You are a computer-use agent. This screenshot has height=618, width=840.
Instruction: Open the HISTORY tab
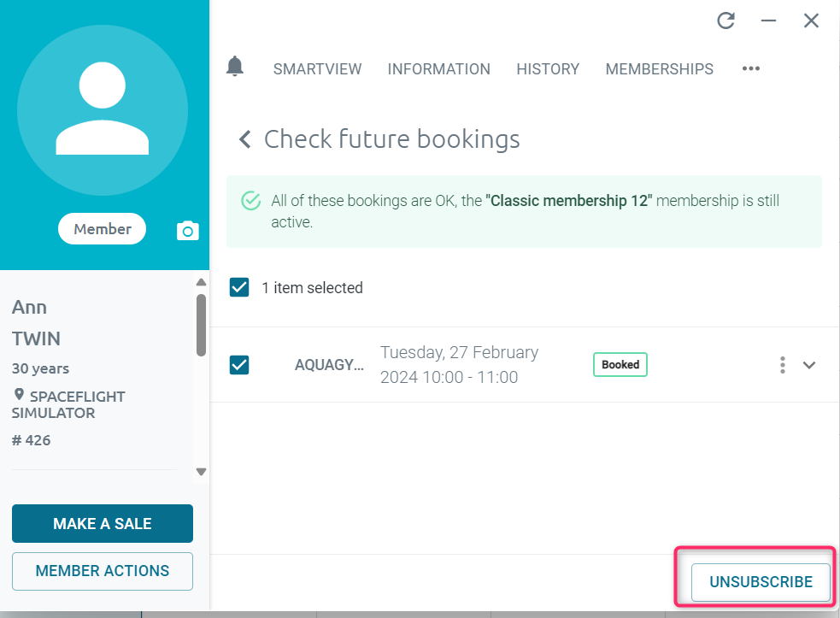(x=548, y=69)
